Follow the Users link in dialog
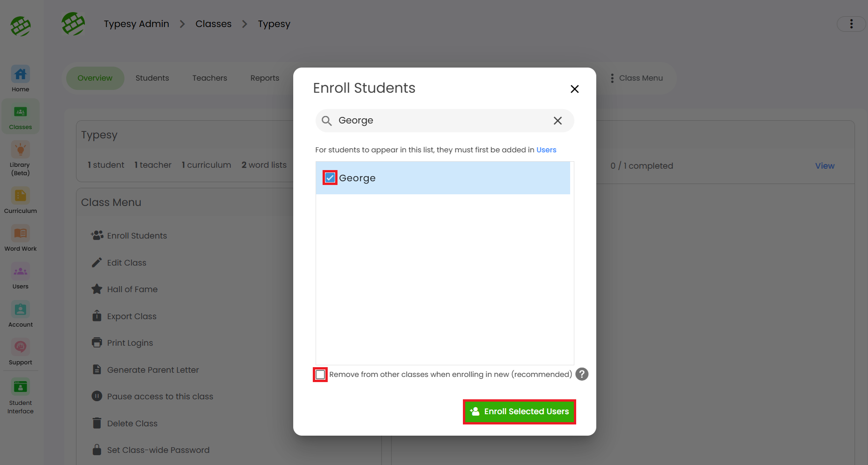The height and width of the screenshot is (465, 868). [546, 150]
